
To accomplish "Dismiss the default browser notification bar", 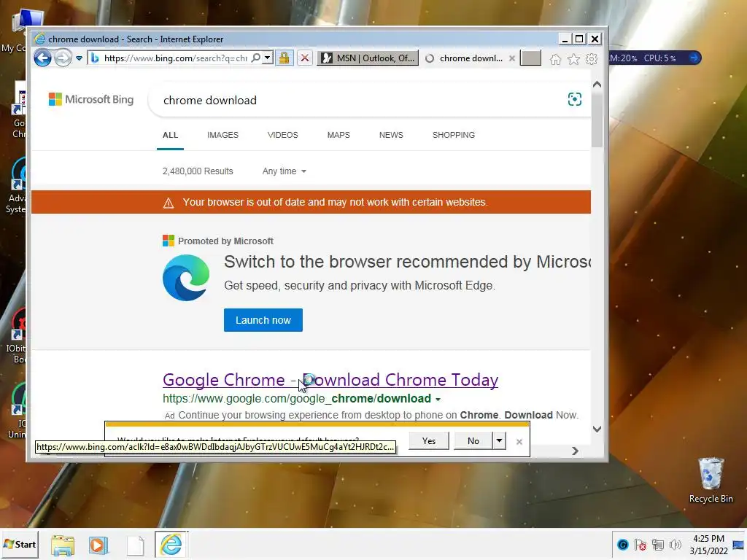I will [x=519, y=442].
